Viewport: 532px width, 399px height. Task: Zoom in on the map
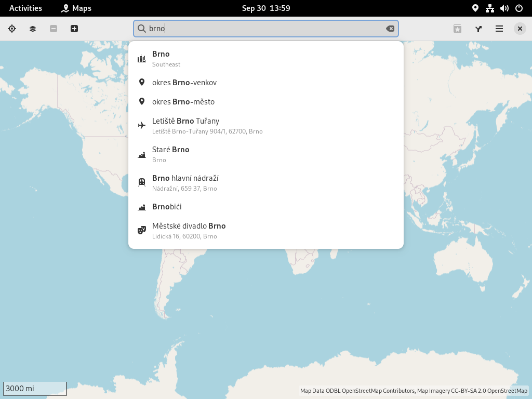click(x=74, y=29)
